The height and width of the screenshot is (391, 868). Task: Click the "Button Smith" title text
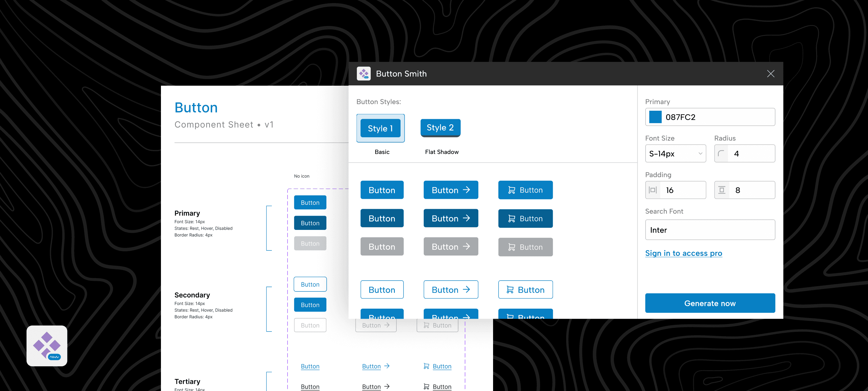[401, 74]
